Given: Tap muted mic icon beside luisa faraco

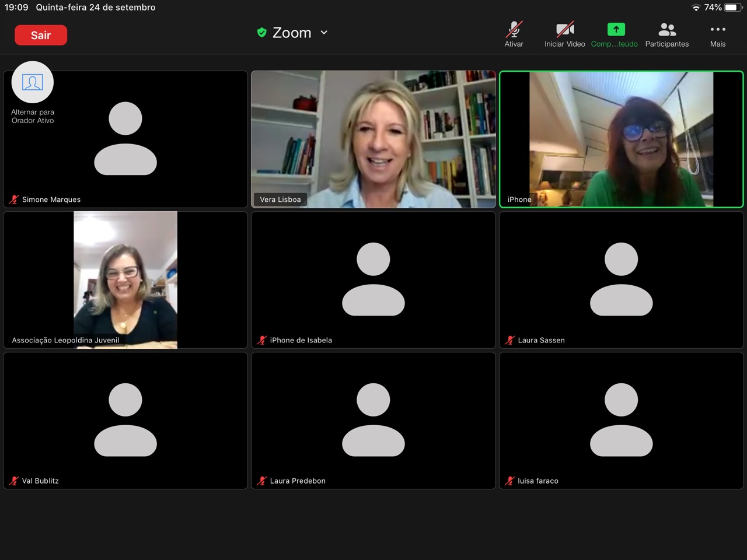Looking at the screenshot, I should click(510, 481).
